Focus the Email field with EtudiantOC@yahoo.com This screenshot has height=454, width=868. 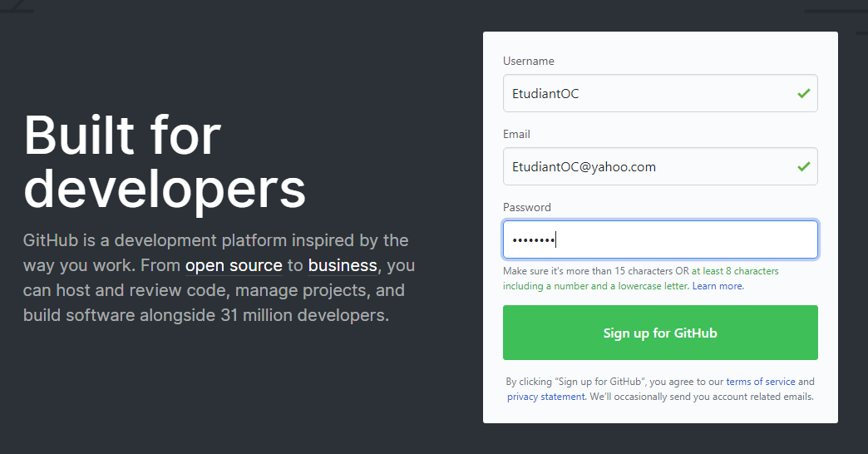pyautogui.click(x=660, y=166)
